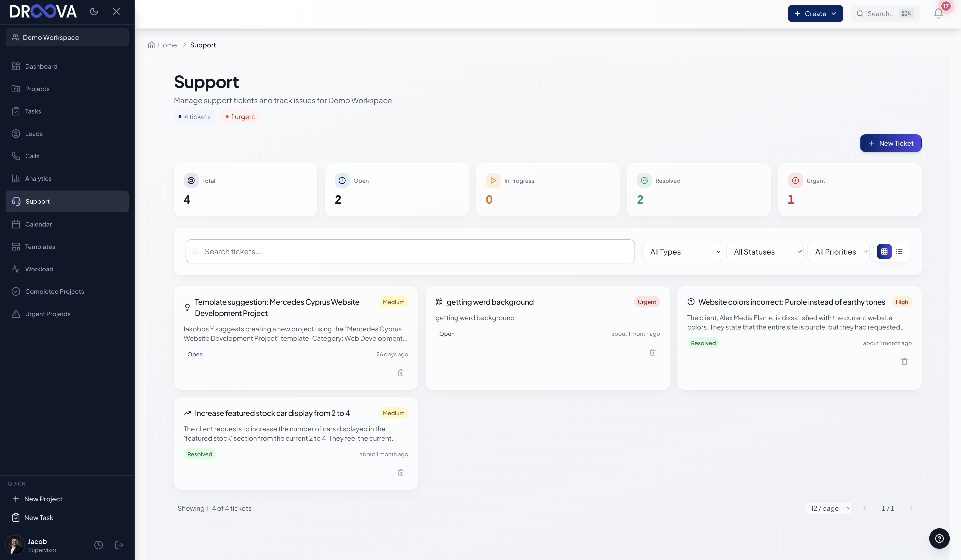This screenshot has height=560, width=961.
Task: Open Dashboard in the sidebar
Action: (67, 66)
